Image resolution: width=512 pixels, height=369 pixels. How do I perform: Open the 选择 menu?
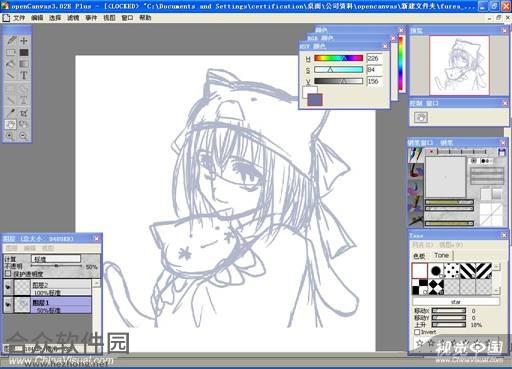(55, 18)
